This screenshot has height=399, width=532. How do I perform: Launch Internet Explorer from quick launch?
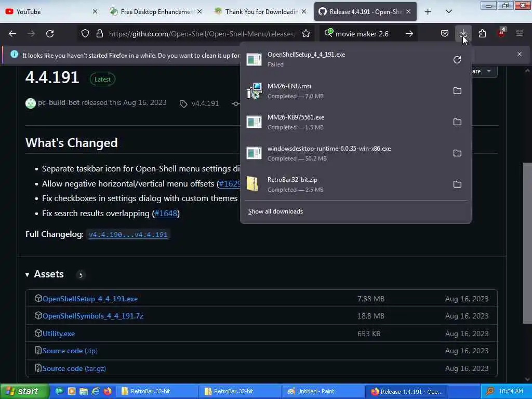click(x=96, y=391)
